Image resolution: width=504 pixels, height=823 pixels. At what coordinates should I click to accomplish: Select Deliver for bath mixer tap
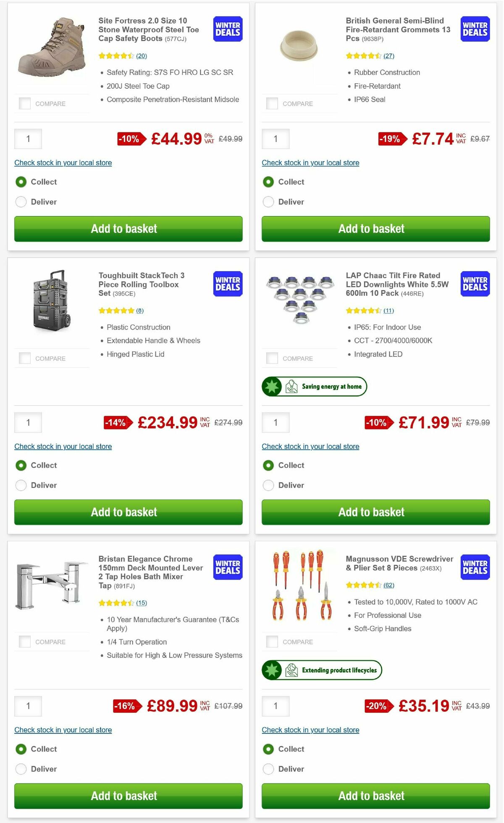(21, 769)
